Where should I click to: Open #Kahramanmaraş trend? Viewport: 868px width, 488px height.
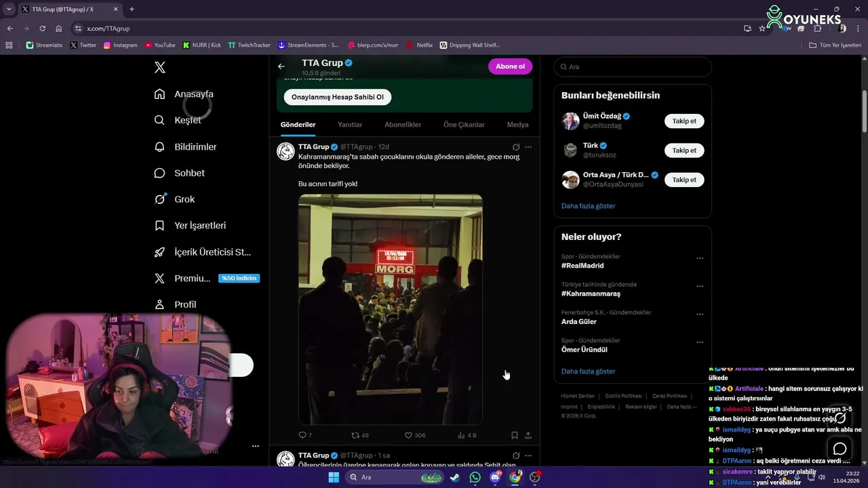point(591,293)
